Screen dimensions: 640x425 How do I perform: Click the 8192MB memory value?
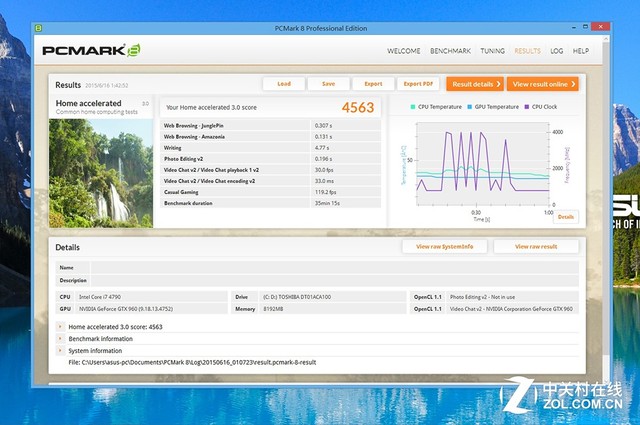click(273, 309)
